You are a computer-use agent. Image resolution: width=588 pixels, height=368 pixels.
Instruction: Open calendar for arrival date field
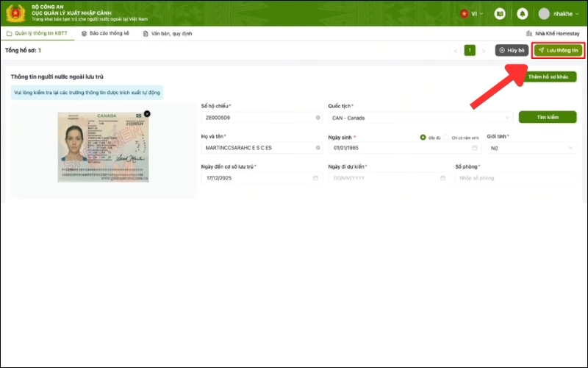click(315, 178)
